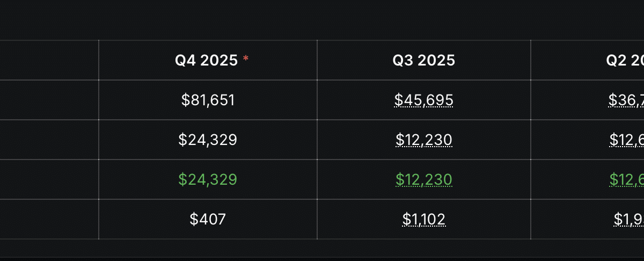Open the underlined $45,695 link

(x=423, y=100)
